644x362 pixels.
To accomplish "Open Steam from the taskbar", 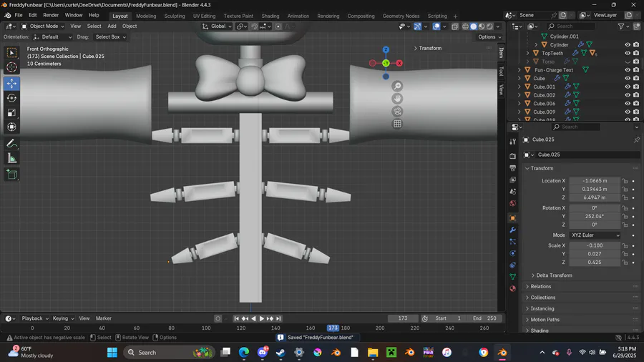I will 280,352.
